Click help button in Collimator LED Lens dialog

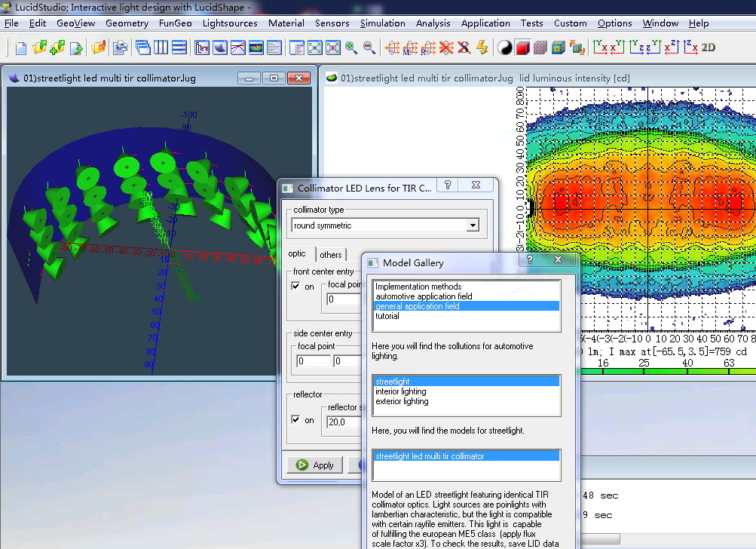448,185
